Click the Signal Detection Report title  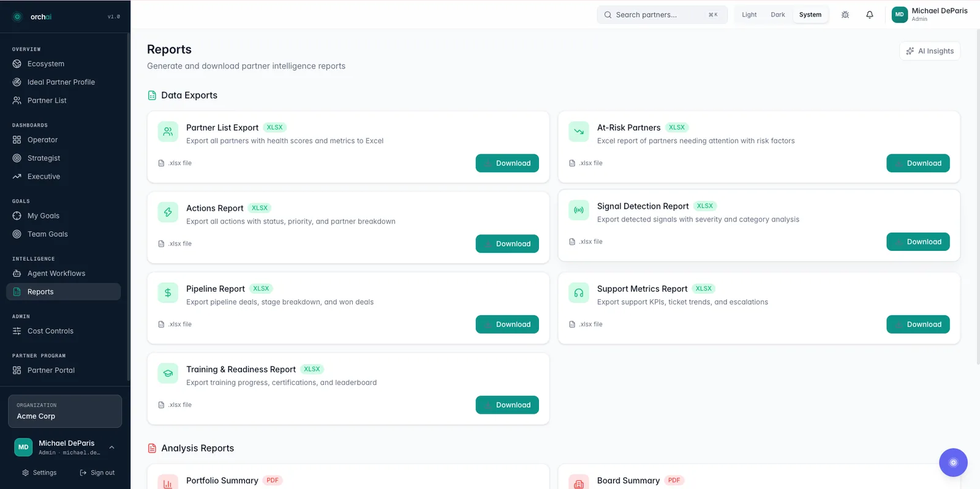[x=643, y=206]
